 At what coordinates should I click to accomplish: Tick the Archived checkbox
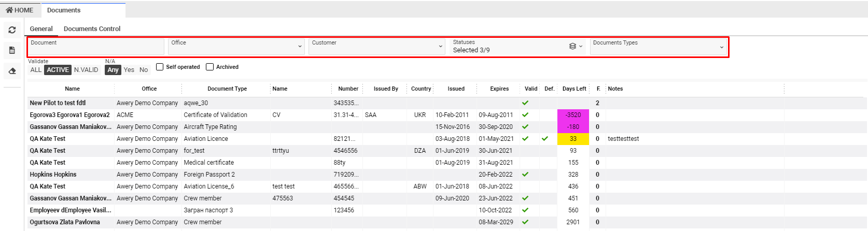pos(210,67)
